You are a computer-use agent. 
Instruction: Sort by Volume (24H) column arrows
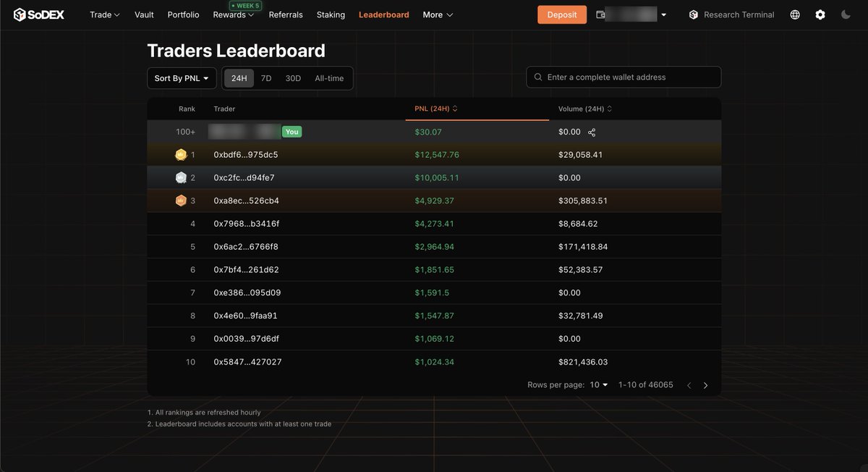(x=610, y=109)
